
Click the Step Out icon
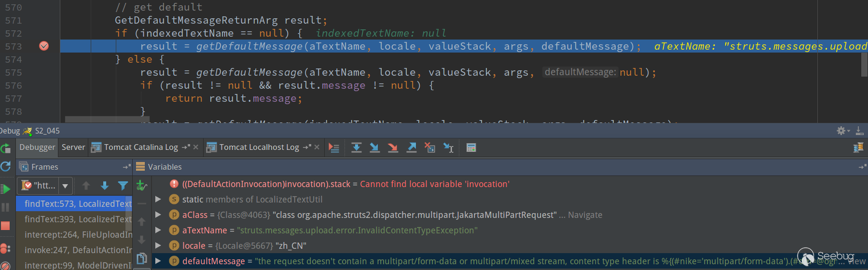(412, 148)
